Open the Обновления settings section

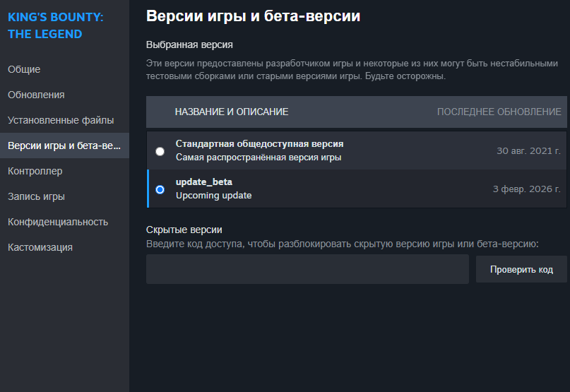[64, 95]
